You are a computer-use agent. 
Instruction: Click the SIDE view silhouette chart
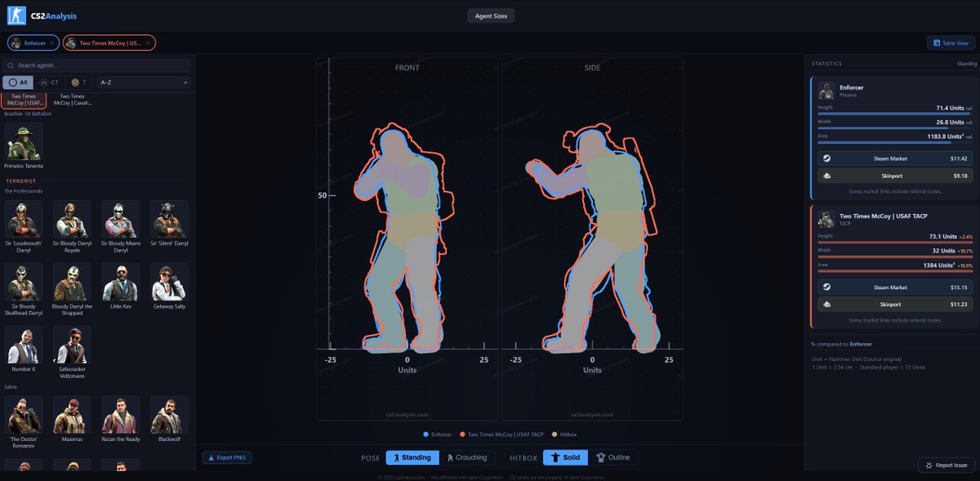coord(592,238)
